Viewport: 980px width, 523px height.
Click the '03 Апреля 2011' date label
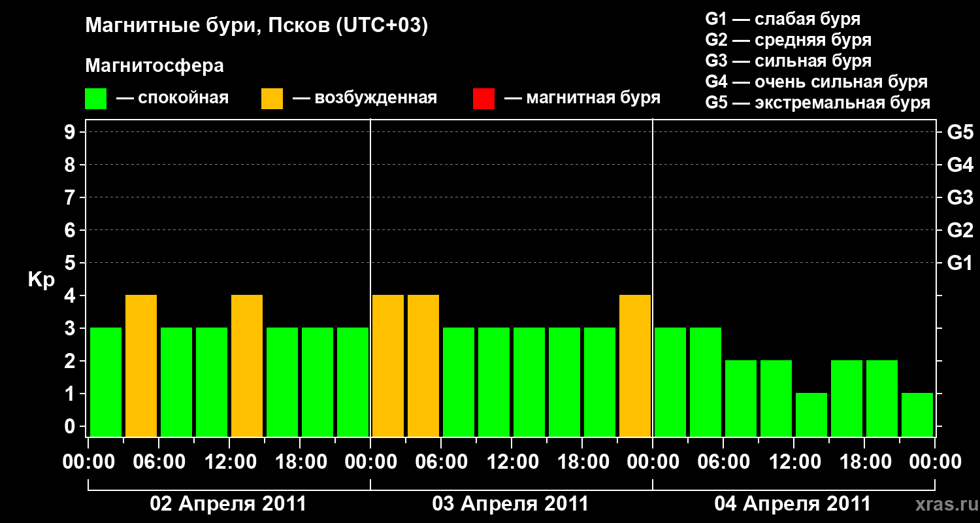(x=510, y=504)
